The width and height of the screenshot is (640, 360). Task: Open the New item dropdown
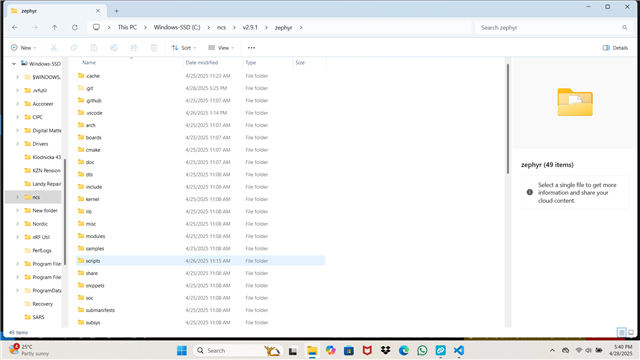pos(23,48)
